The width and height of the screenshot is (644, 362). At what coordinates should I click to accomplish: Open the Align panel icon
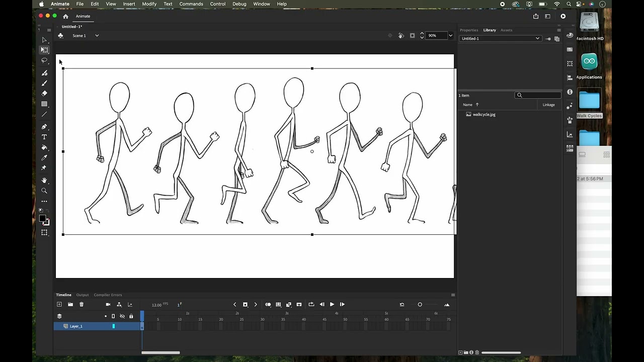pyautogui.click(x=570, y=78)
